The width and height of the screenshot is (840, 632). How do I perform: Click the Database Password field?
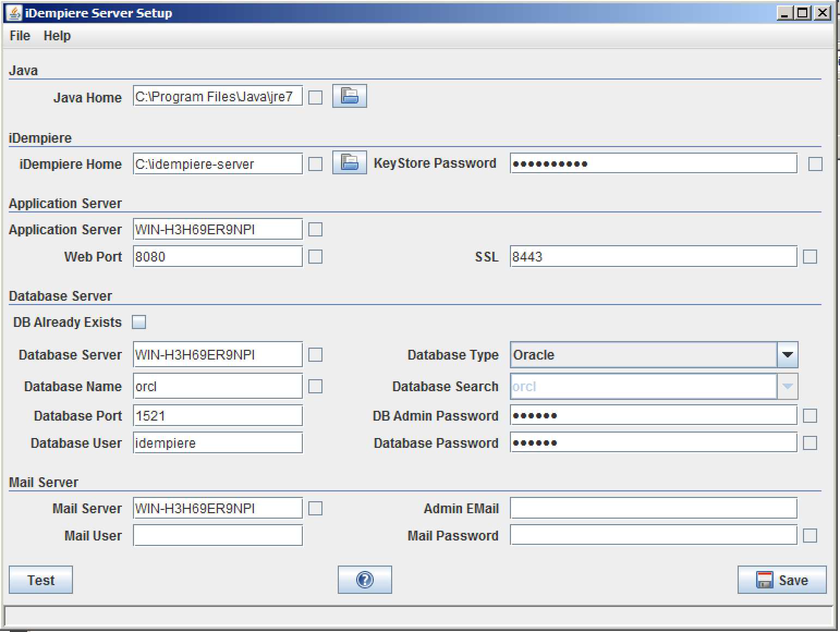click(654, 442)
